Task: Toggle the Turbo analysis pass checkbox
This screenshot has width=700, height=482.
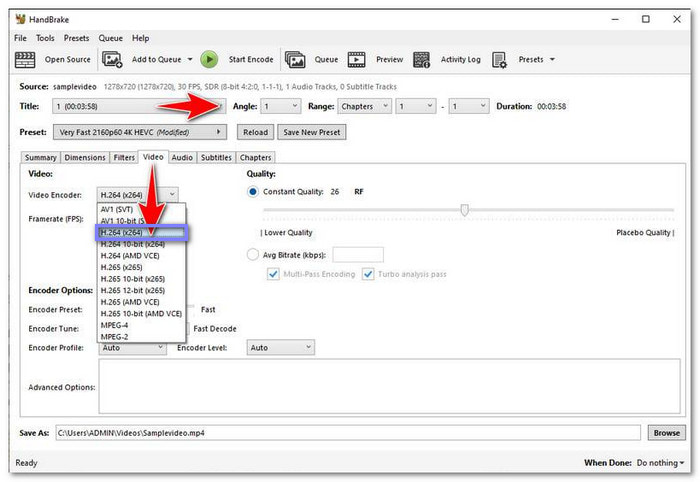Action: 368,274
